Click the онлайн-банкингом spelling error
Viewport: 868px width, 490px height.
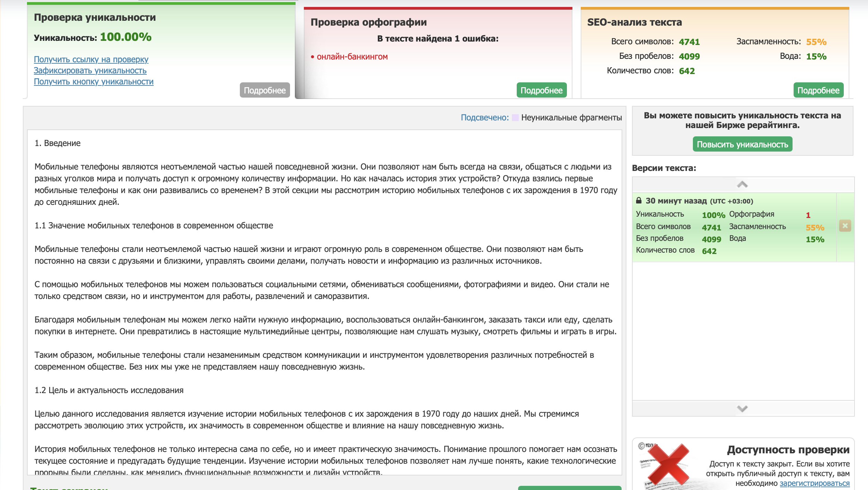tap(352, 57)
